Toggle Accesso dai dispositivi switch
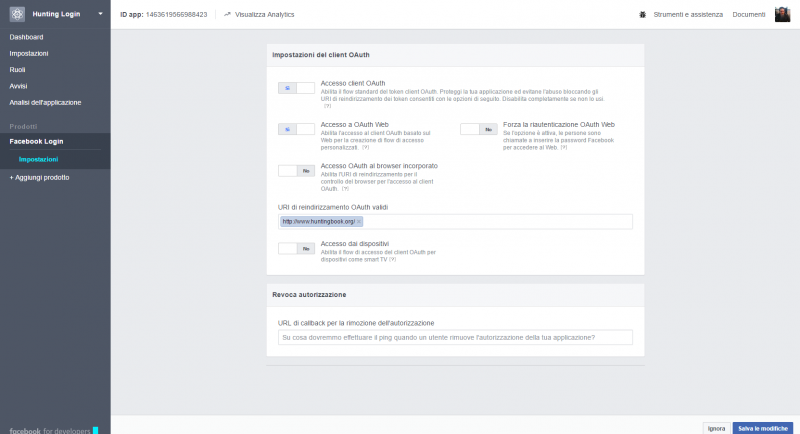Viewport: 800px width, 434px height. pyautogui.click(x=296, y=248)
